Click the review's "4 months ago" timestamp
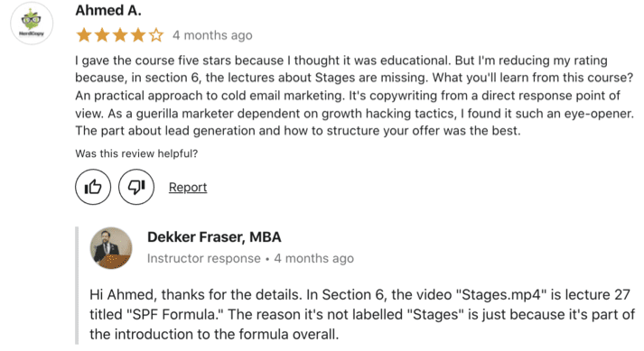Screen dimensions: 644x351 [x=212, y=35]
